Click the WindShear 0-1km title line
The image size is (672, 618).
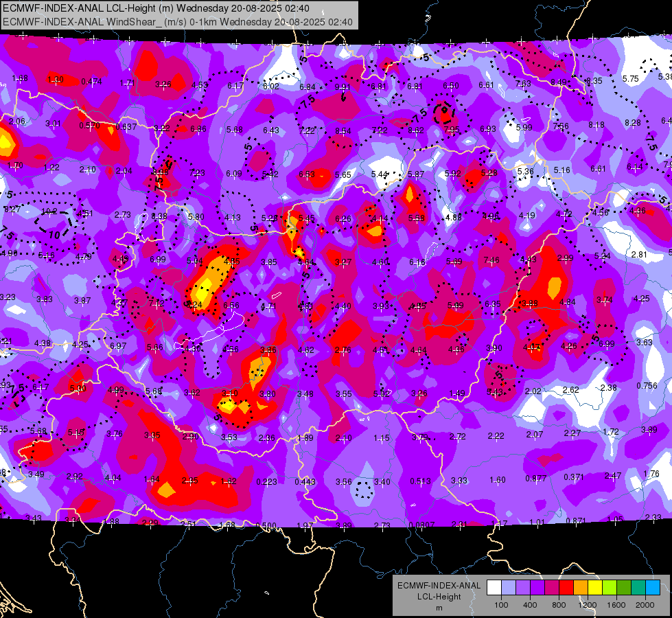point(178,22)
